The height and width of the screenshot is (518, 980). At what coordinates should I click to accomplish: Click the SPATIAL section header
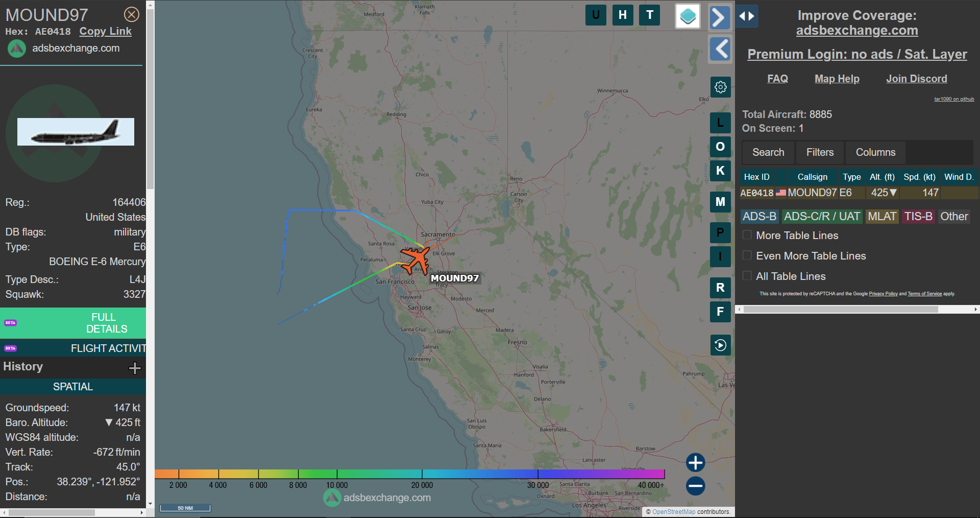coord(73,387)
